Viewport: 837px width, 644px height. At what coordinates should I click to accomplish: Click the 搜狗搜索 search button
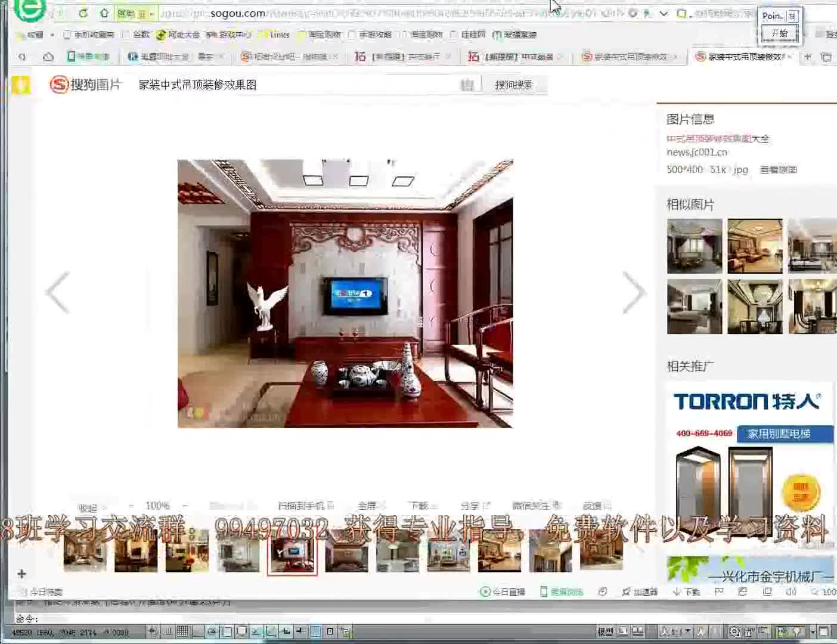513,85
